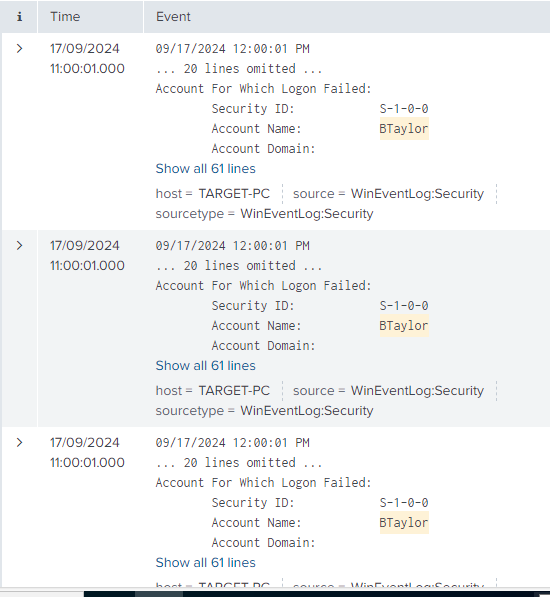Select highlighted BTaylor in third event
Viewport: 550px width, 597px height.
click(x=404, y=522)
